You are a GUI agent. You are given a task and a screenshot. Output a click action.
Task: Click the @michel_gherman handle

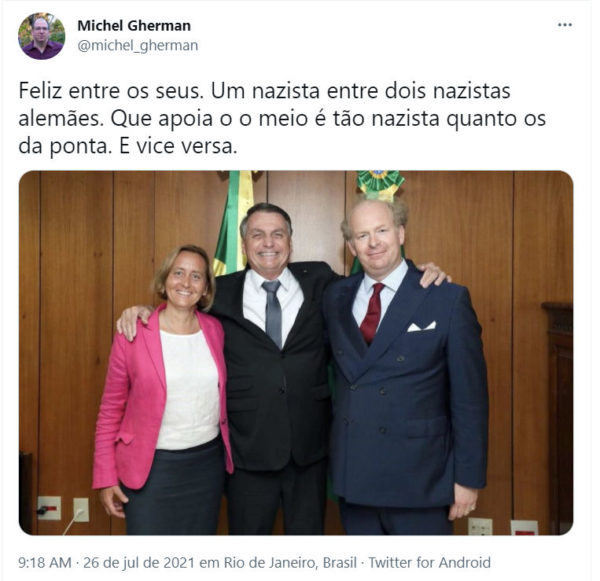[138, 46]
